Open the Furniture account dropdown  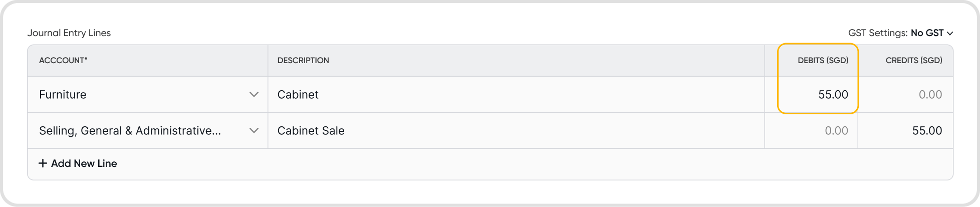click(148, 94)
